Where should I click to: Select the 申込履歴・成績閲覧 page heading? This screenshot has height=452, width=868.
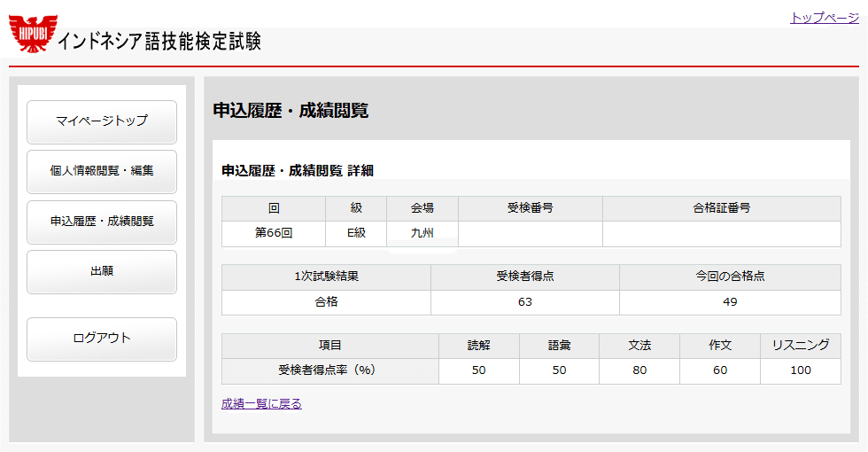[x=291, y=110]
